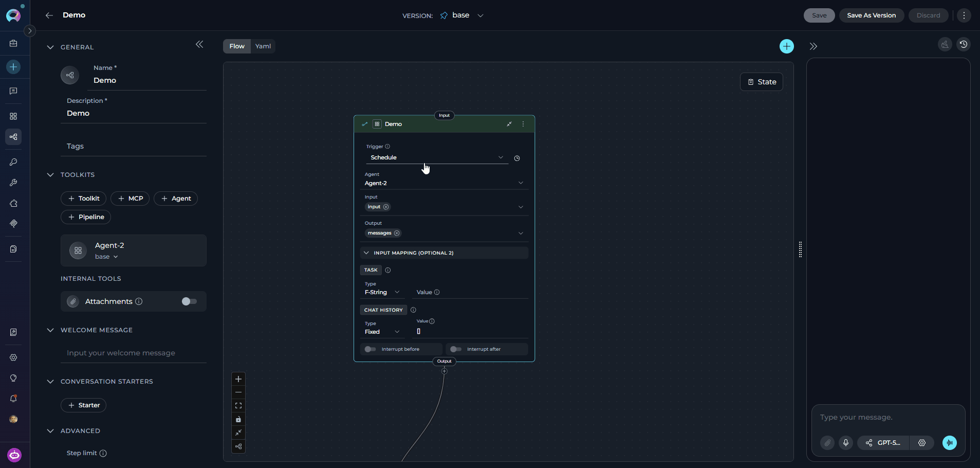Click the cyan send voice button
Image resolution: width=980 pixels, height=468 pixels.
pyautogui.click(x=950, y=443)
